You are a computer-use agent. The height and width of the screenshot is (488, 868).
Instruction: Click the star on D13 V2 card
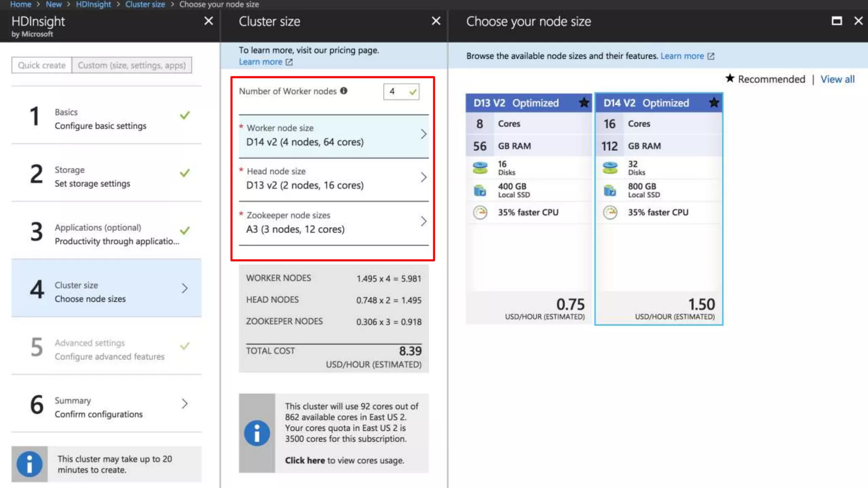[x=584, y=103]
